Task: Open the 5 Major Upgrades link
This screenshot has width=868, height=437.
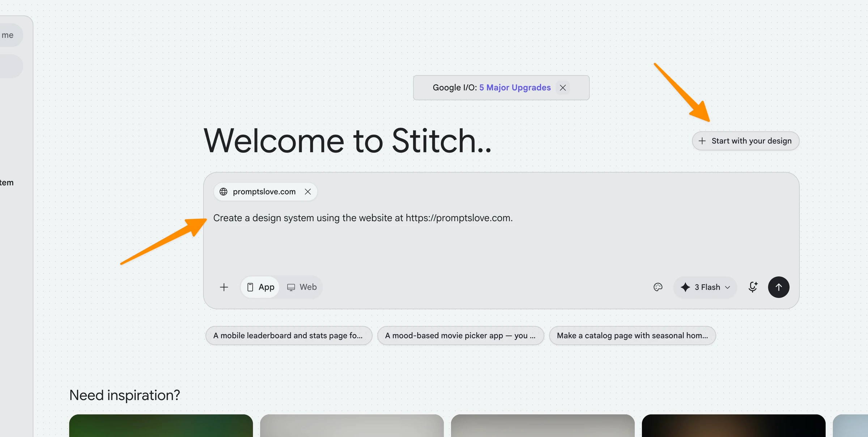Action: pyautogui.click(x=515, y=88)
